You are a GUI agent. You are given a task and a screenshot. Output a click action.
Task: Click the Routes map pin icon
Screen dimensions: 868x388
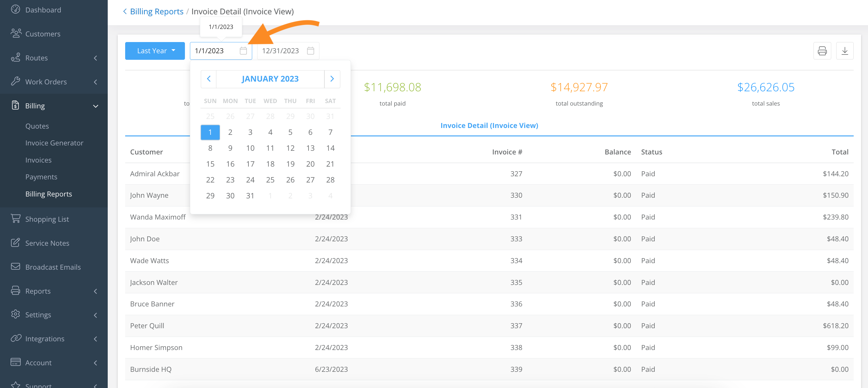[16, 57]
